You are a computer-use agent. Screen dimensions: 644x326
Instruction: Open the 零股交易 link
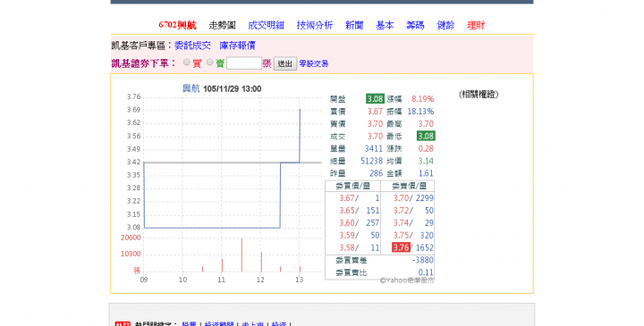point(314,63)
